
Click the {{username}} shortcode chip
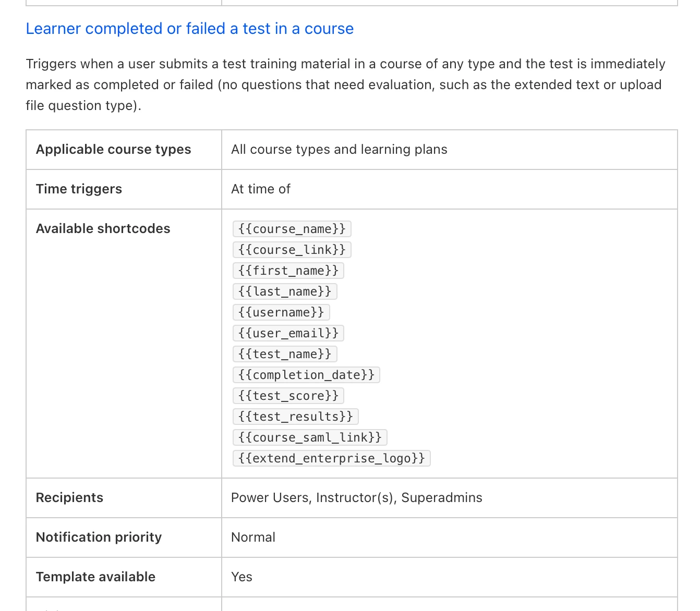(x=281, y=312)
